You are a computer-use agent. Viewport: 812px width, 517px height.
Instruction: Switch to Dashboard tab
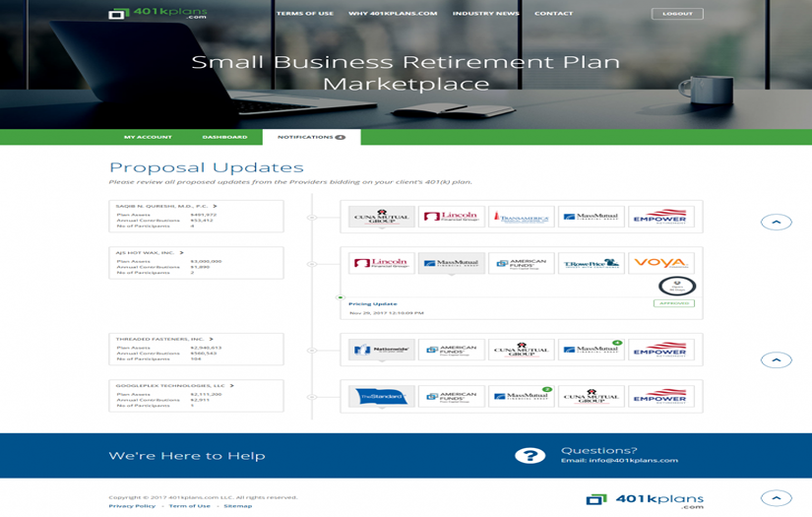[x=224, y=137]
